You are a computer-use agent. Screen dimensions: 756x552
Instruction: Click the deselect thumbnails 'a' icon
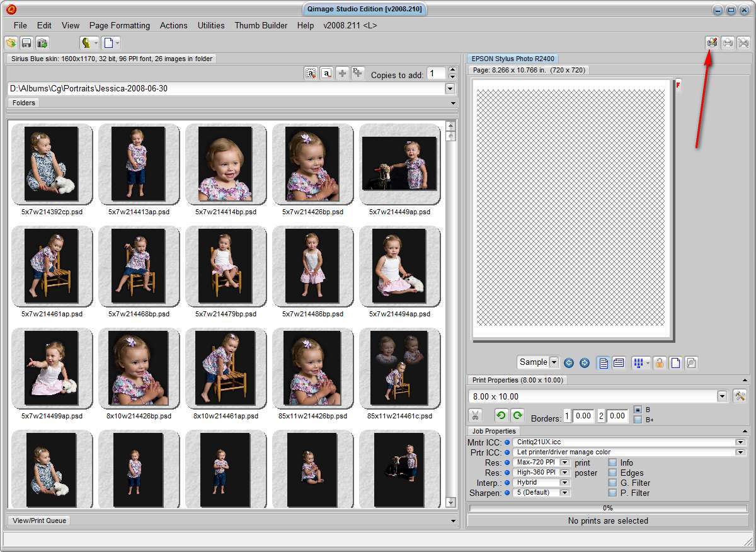pyautogui.click(x=326, y=73)
